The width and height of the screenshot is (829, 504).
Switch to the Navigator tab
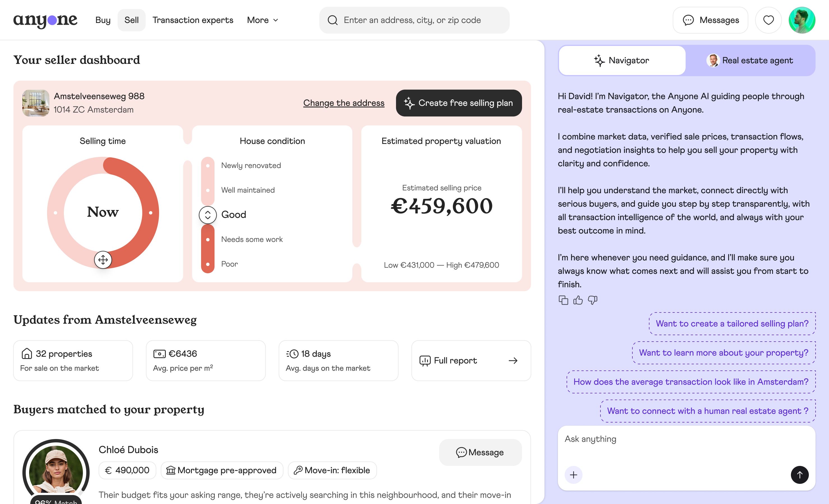(x=622, y=60)
